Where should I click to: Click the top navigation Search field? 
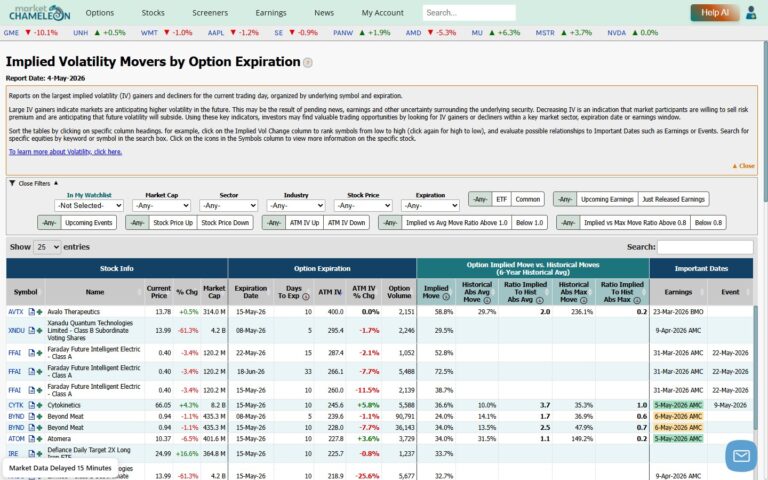pyautogui.click(x=469, y=13)
